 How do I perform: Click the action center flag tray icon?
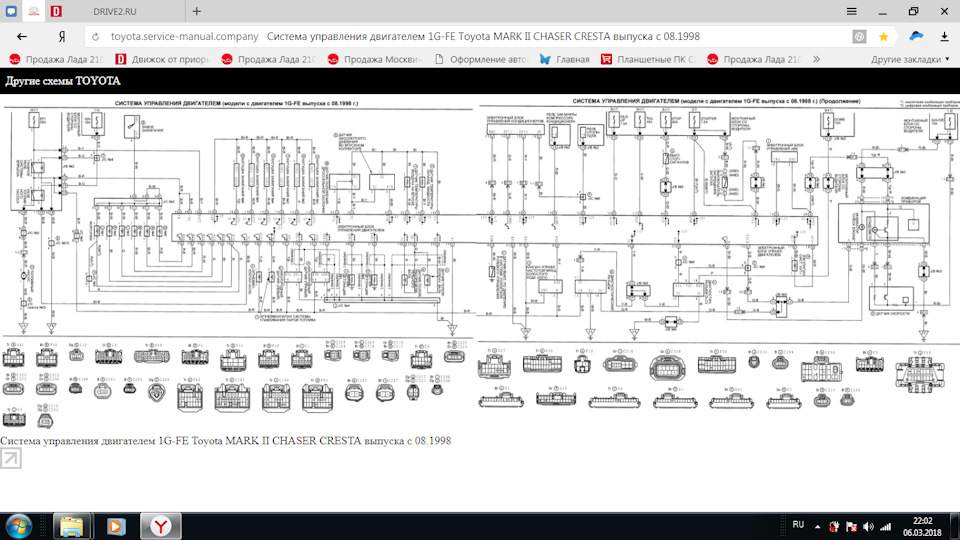[851, 527]
